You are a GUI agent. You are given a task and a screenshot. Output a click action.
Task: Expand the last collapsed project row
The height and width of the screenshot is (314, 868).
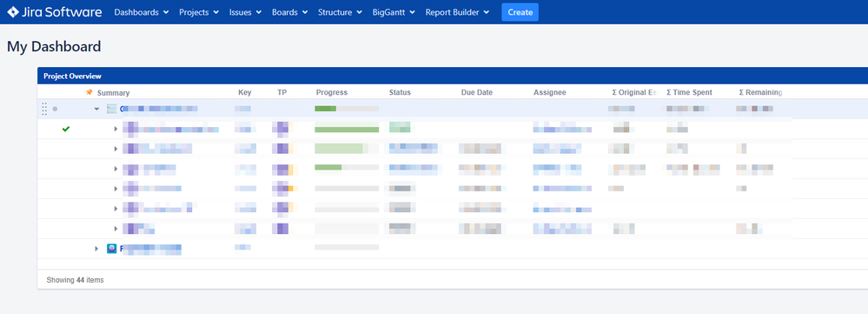tap(96, 249)
